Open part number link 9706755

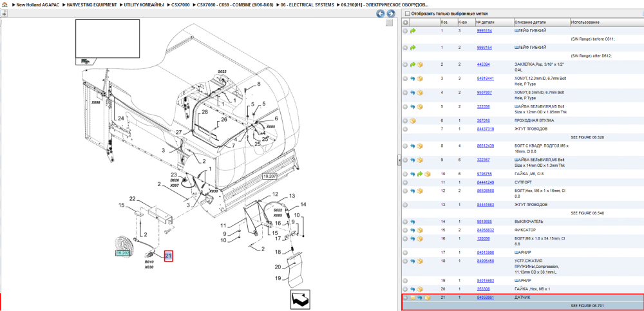484,174
